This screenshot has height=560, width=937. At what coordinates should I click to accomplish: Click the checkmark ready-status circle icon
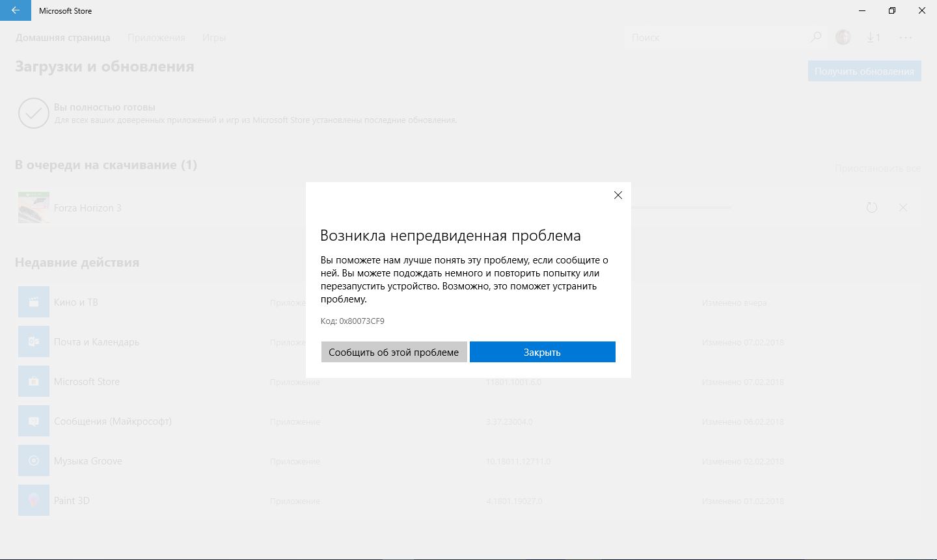[34, 114]
